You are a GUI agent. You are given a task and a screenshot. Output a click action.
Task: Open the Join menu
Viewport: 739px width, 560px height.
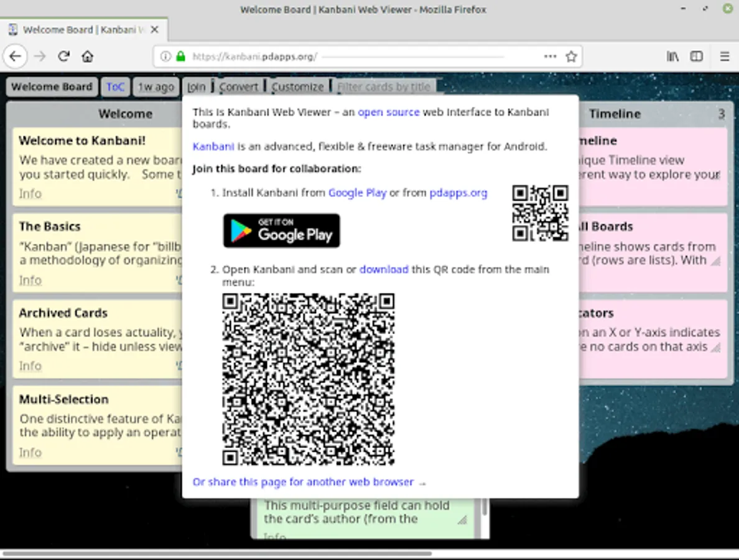pos(197,86)
